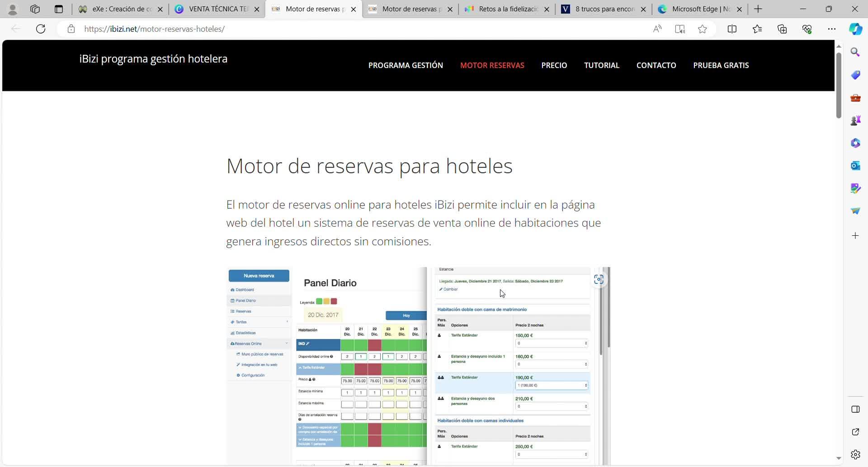
Task: Open sidebar settings gear
Action: tap(855, 454)
